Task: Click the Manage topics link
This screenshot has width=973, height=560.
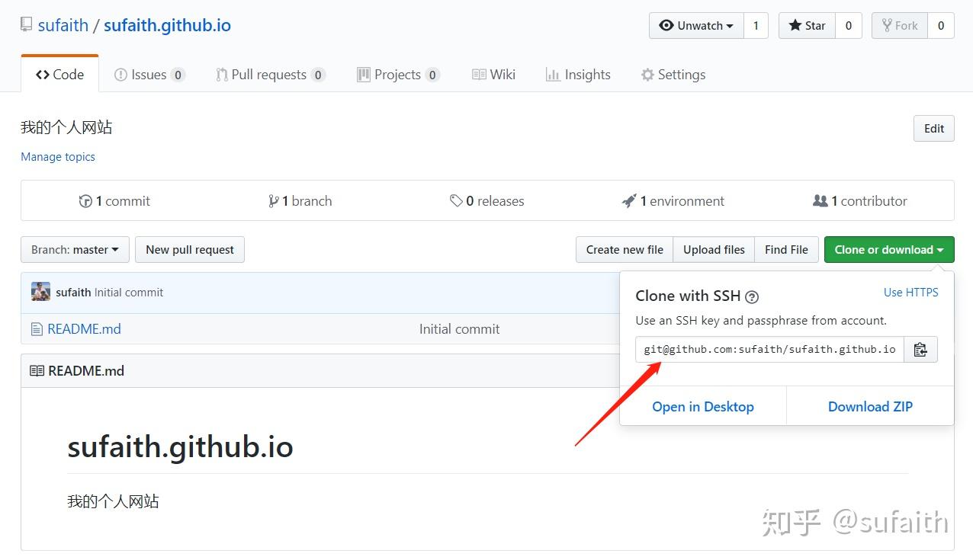Action: tap(58, 156)
